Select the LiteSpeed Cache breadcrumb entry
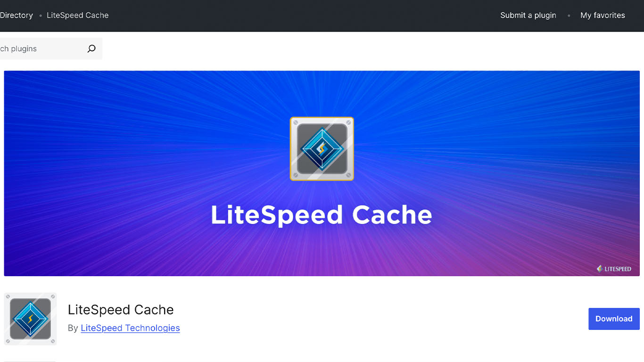This screenshot has height=362, width=644. (x=77, y=15)
